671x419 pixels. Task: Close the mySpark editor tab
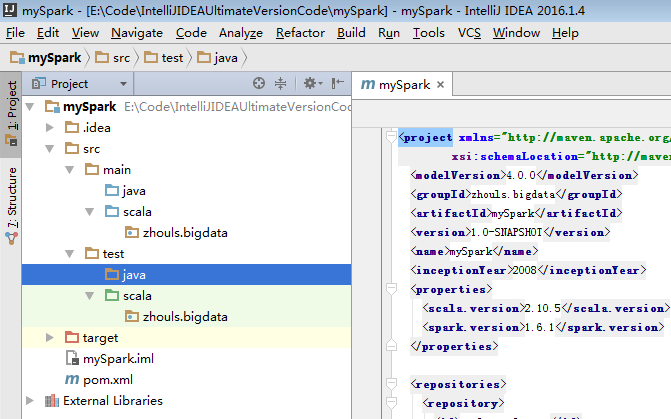pos(440,85)
